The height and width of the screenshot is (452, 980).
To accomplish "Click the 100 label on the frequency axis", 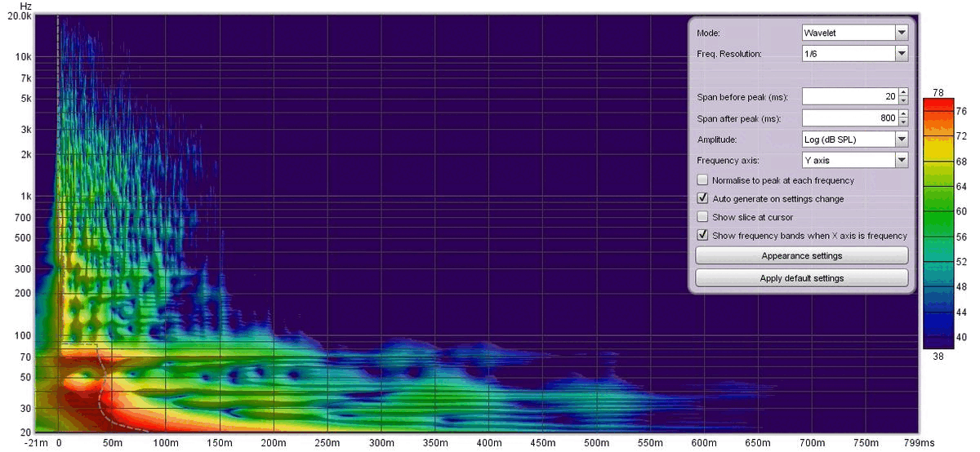I will coord(24,335).
